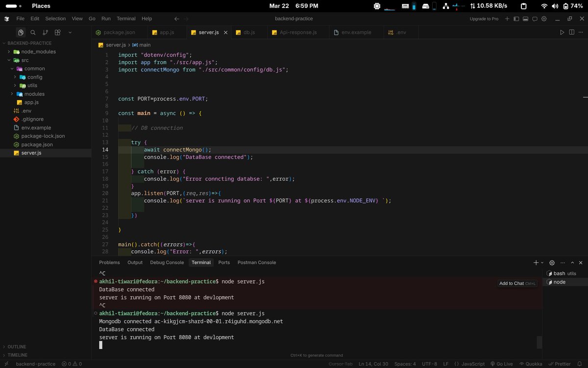This screenshot has width=588, height=368.
Task: Toggle the bottom panel layout icon
Action: 525,19
